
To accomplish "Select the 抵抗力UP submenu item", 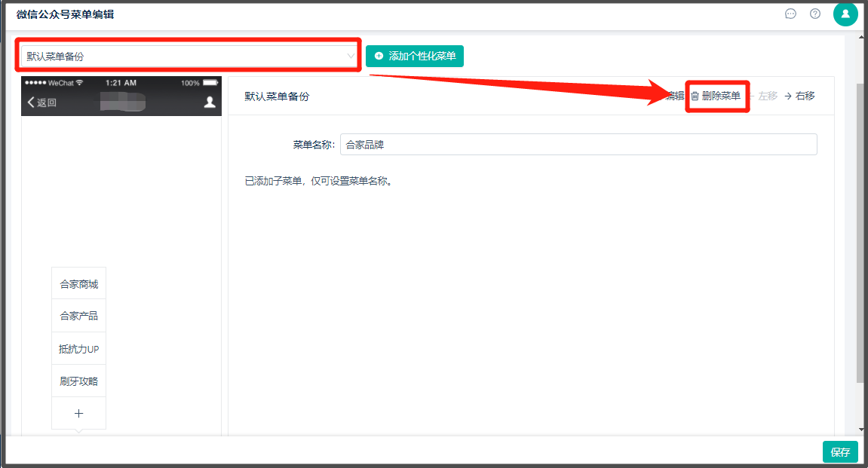I will (78, 349).
